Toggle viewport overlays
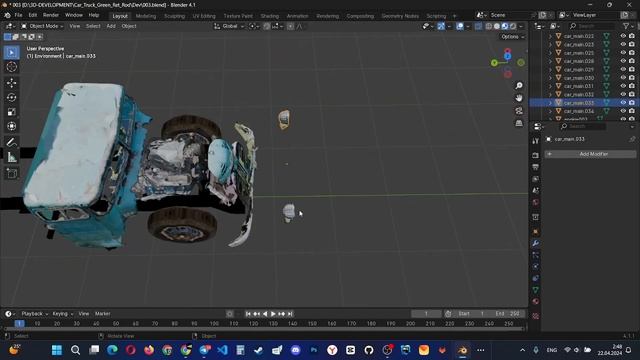This screenshot has height=360, width=640. (460, 26)
